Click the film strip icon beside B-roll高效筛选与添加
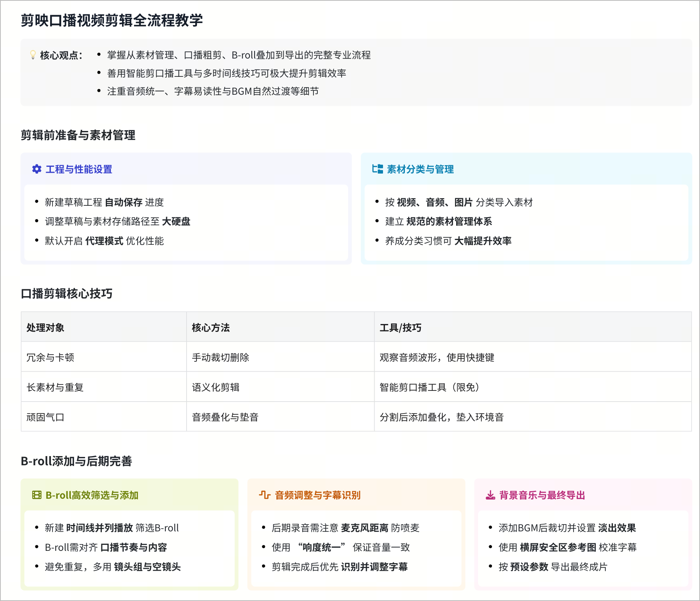The image size is (700, 601). [37, 495]
